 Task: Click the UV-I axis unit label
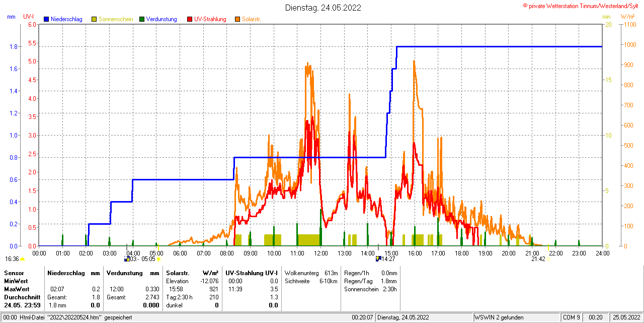[x=28, y=17]
